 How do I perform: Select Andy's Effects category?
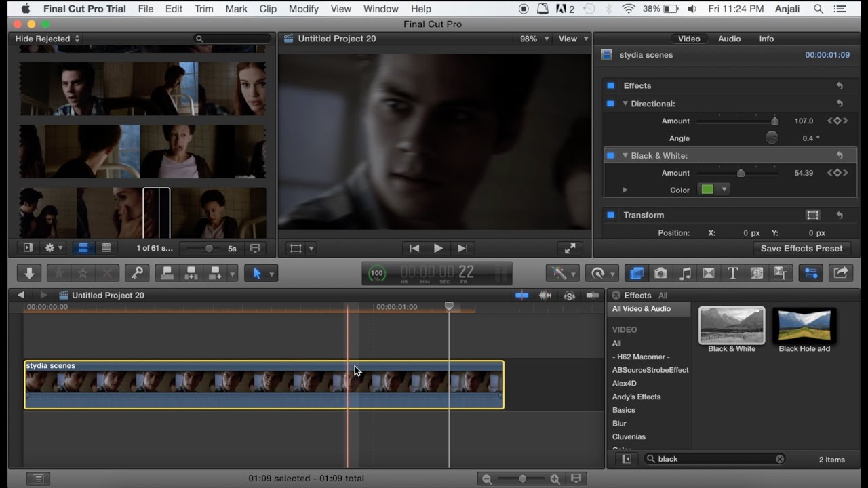636,396
